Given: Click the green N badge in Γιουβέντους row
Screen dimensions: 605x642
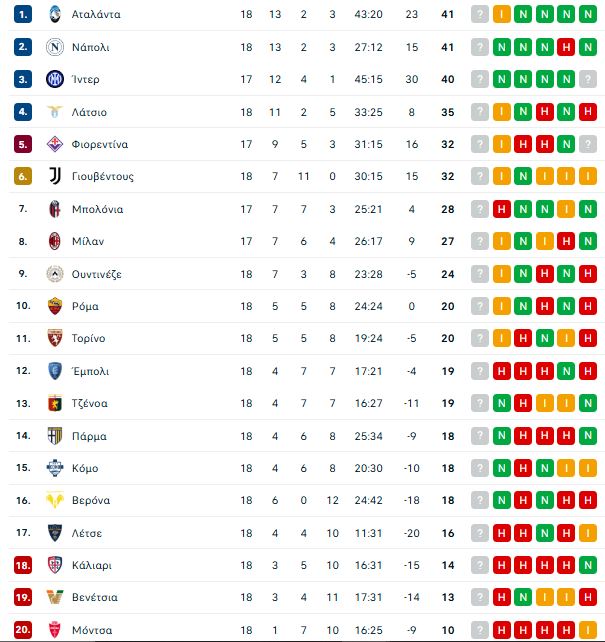Looking at the screenshot, I should point(524,176).
